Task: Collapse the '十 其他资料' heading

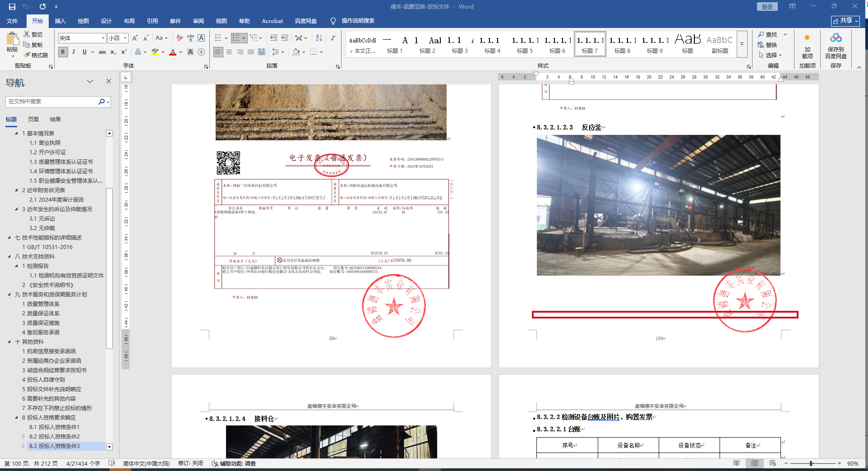Action: pyautogui.click(x=9, y=342)
